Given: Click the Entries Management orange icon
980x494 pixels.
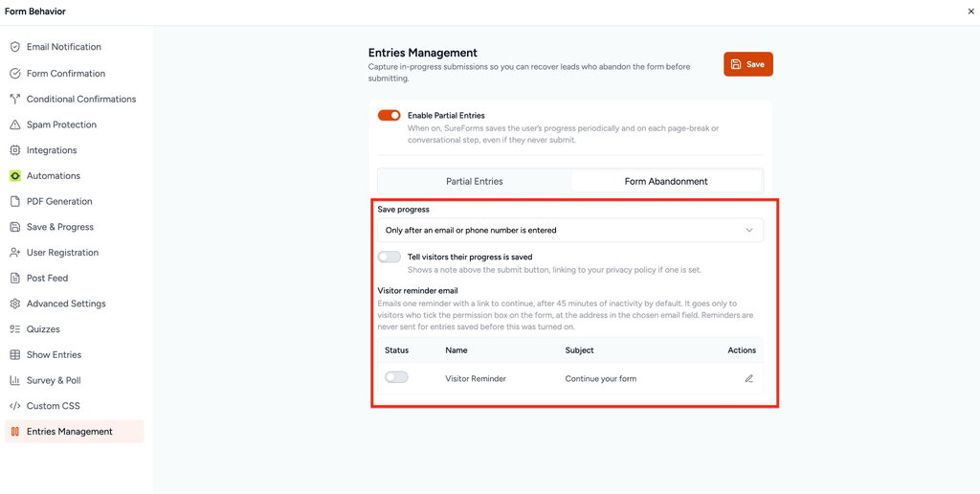Looking at the screenshot, I should click(x=15, y=432).
